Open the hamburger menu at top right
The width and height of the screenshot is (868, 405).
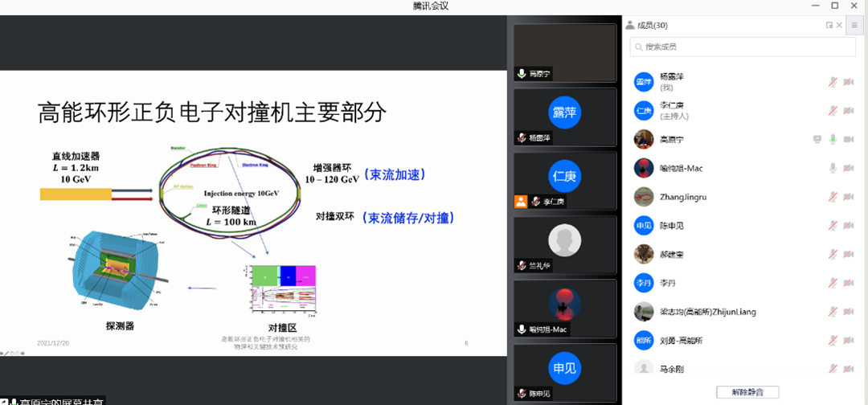pyautogui.click(x=854, y=25)
